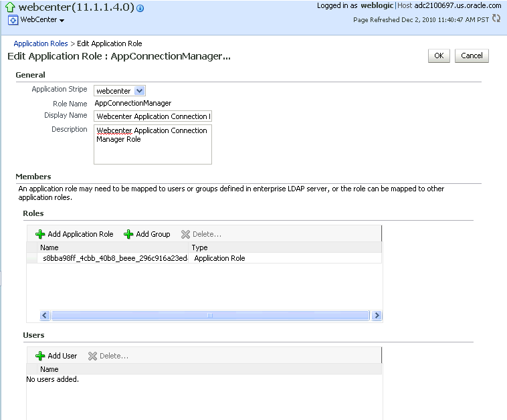Image resolution: width=507 pixels, height=420 pixels.
Task: Go to Application Roles breadcrumb link
Action: (x=41, y=43)
